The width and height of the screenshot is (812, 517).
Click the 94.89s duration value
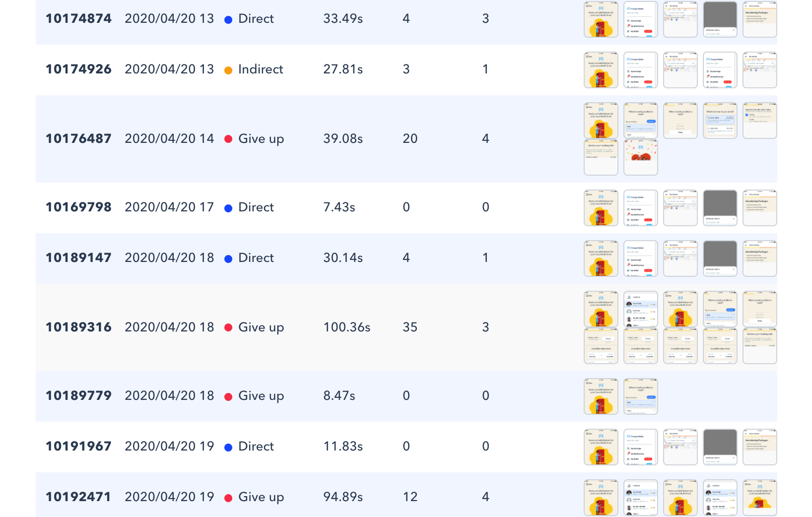[x=343, y=497]
